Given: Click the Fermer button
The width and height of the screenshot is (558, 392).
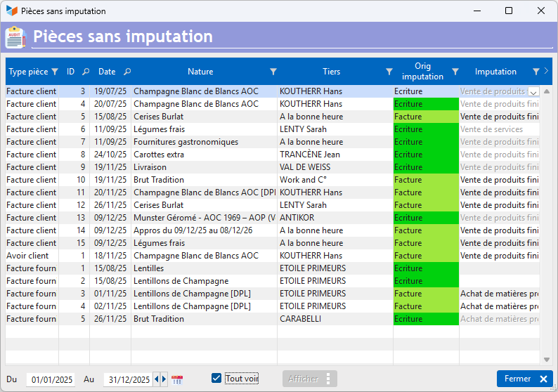Looking at the screenshot, I should point(524,379).
